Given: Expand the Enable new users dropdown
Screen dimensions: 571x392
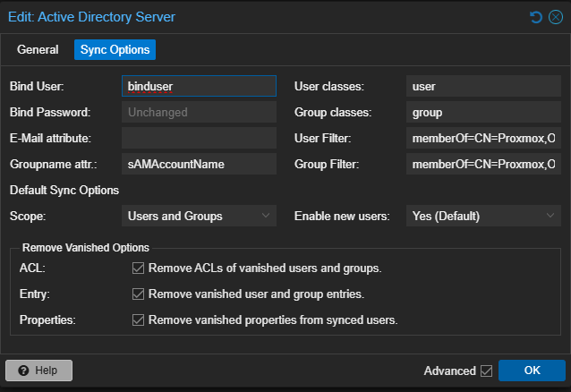Looking at the screenshot, I should [483, 216].
